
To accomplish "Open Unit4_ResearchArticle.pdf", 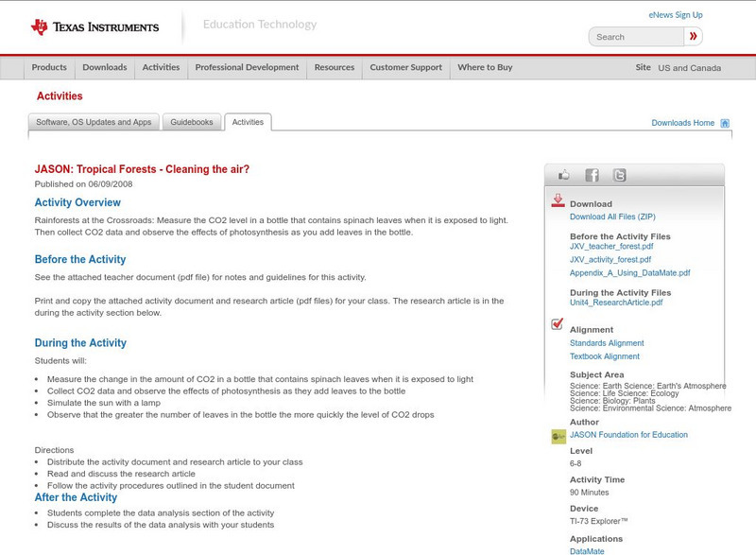I will 616,303.
